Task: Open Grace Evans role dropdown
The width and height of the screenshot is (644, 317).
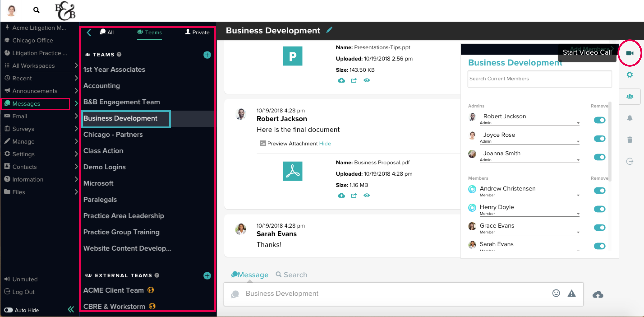Action: click(x=529, y=232)
